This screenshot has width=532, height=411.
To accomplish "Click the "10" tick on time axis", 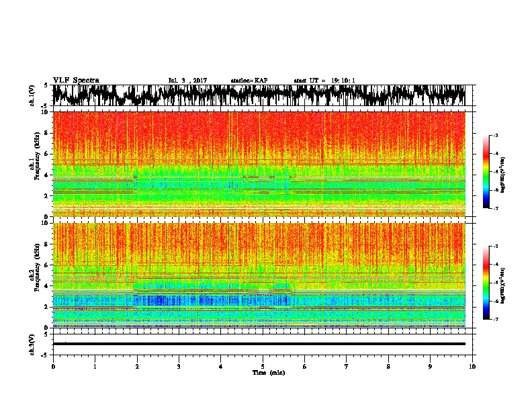I will 472,367.
